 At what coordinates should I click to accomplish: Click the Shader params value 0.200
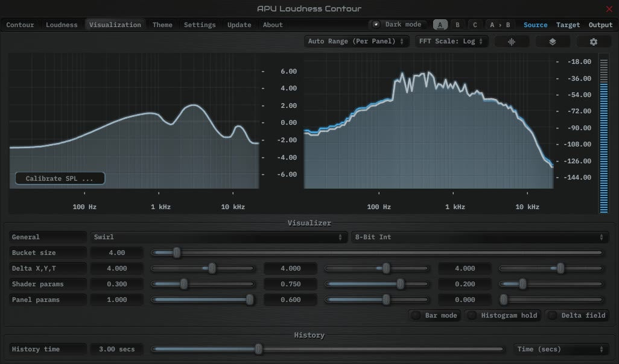[465, 284]
